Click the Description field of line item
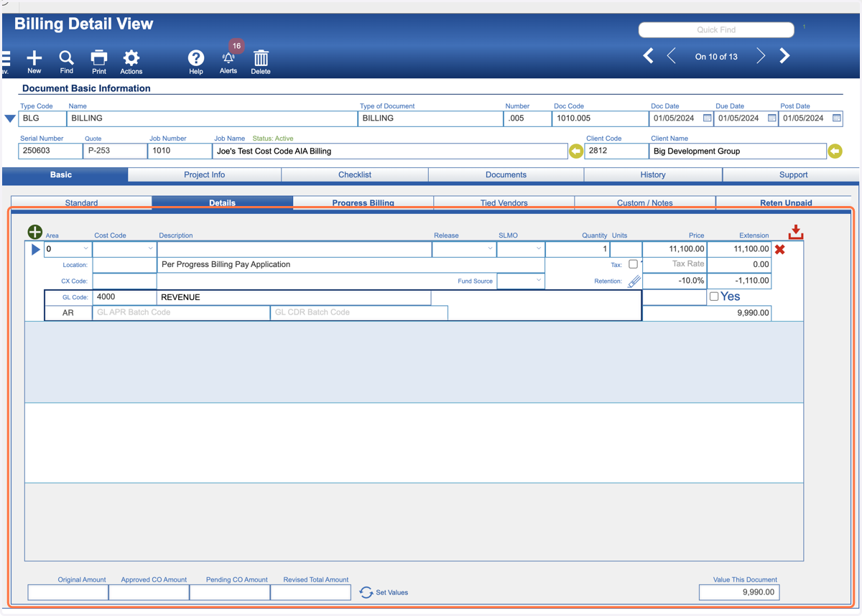Image resolution: width=862 pixels, height=616 pixels. [295, 249]
